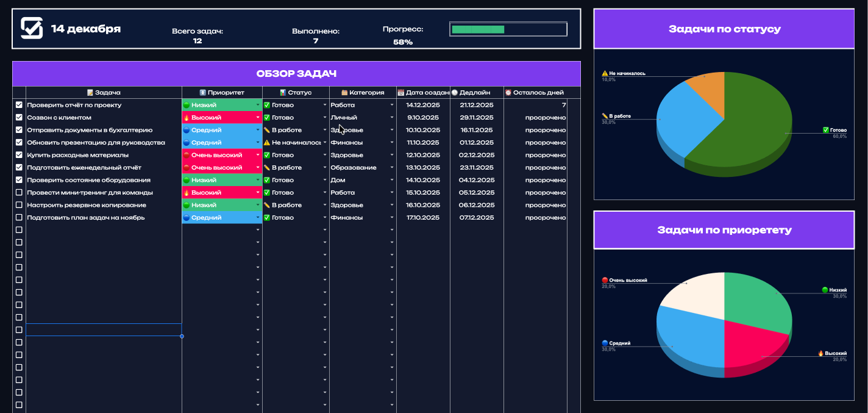Click the chart icon in the Статус header

coord(283,93)
